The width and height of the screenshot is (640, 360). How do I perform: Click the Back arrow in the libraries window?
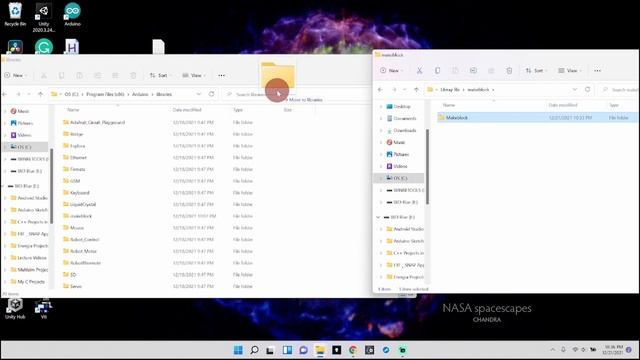coord(5,94)
